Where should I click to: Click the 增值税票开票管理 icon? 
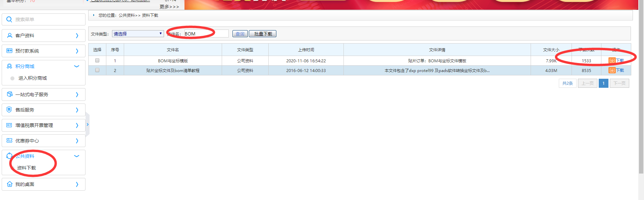coord(9,125)
